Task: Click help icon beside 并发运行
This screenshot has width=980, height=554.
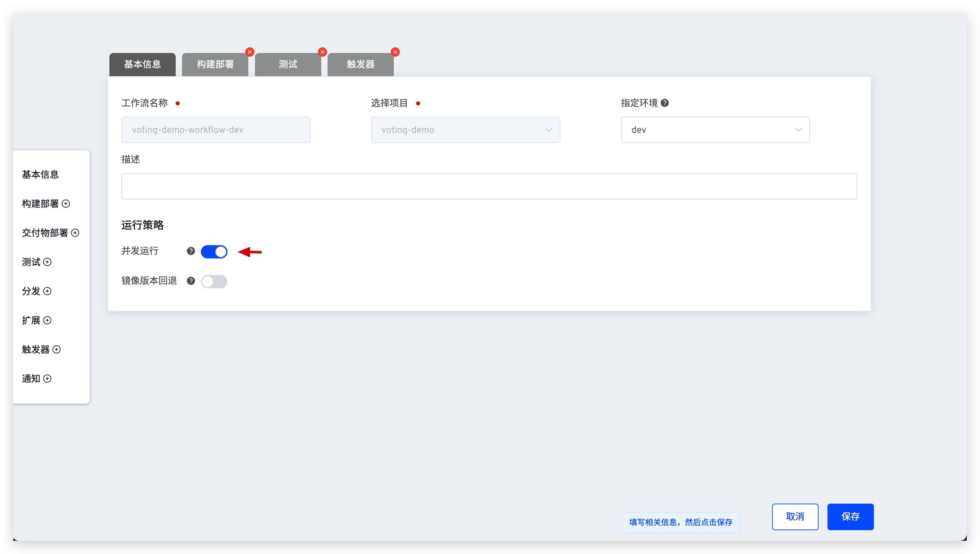Action: pos(191,251)
